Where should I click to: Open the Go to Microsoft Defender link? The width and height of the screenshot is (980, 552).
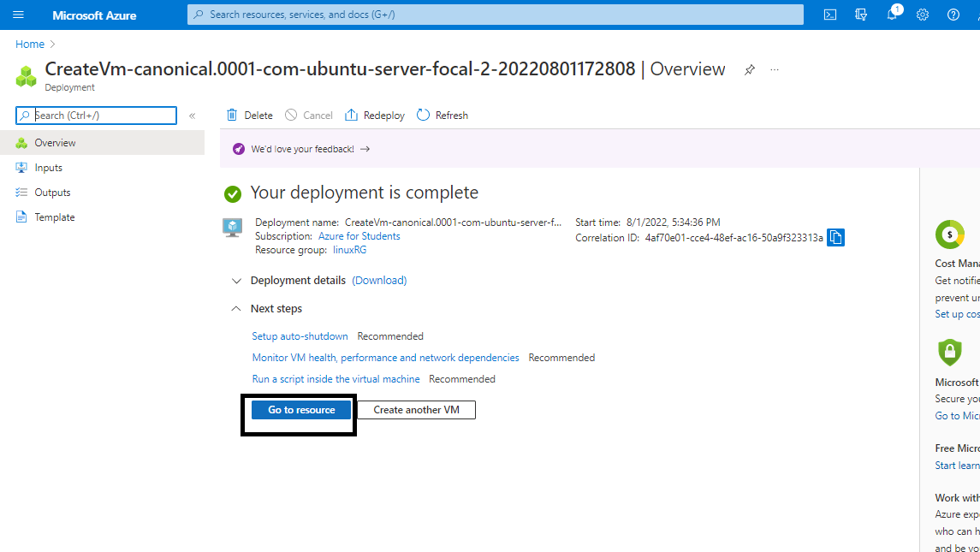tap(958, 416)
